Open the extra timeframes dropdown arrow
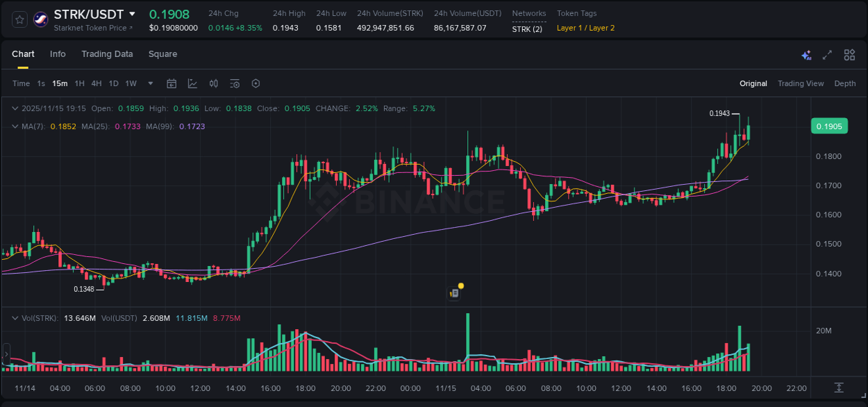The height and width of the screenshot is (407, 868). 150,83
